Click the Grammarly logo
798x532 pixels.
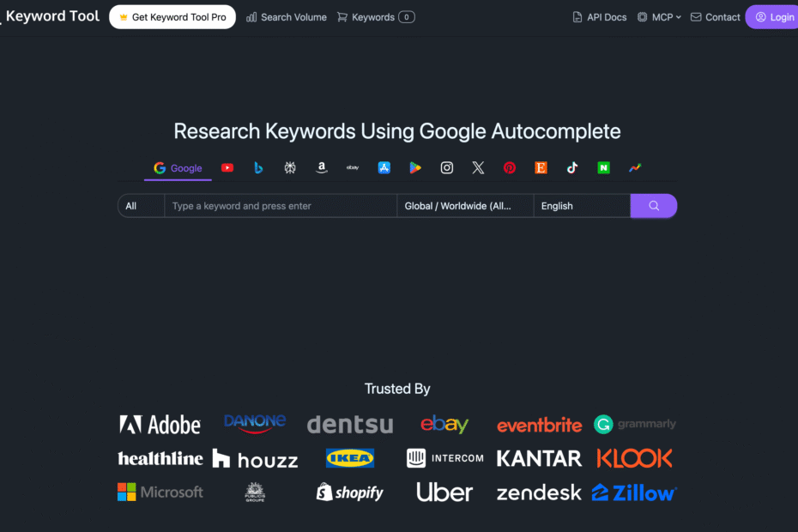pos(635,424)
